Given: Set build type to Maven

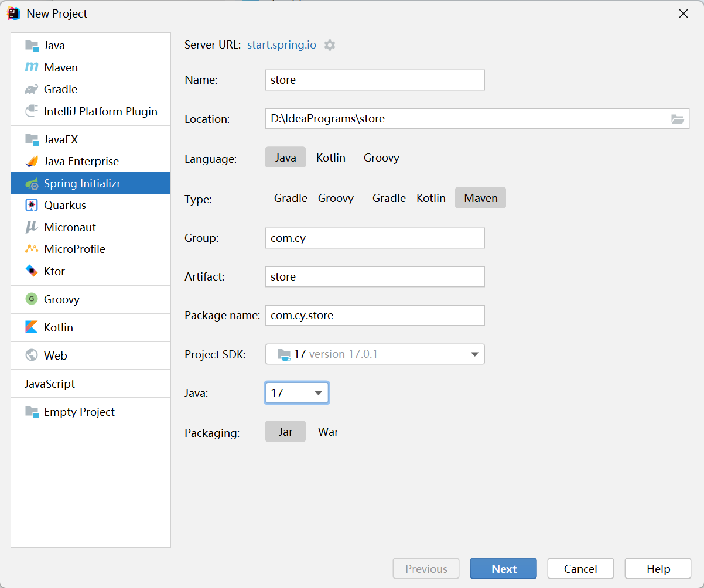Looking at the screenshot, I should [481, 198].
